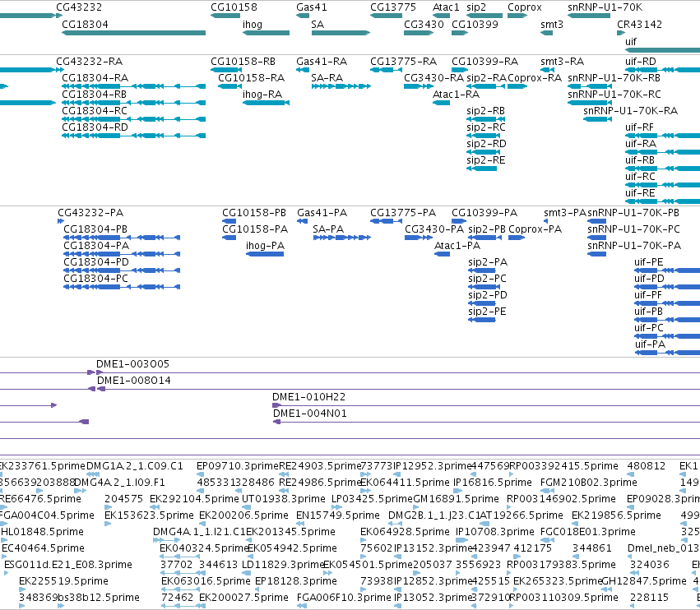
Task: Select transcript ihog-RA
Action: [x=266, y=103]
